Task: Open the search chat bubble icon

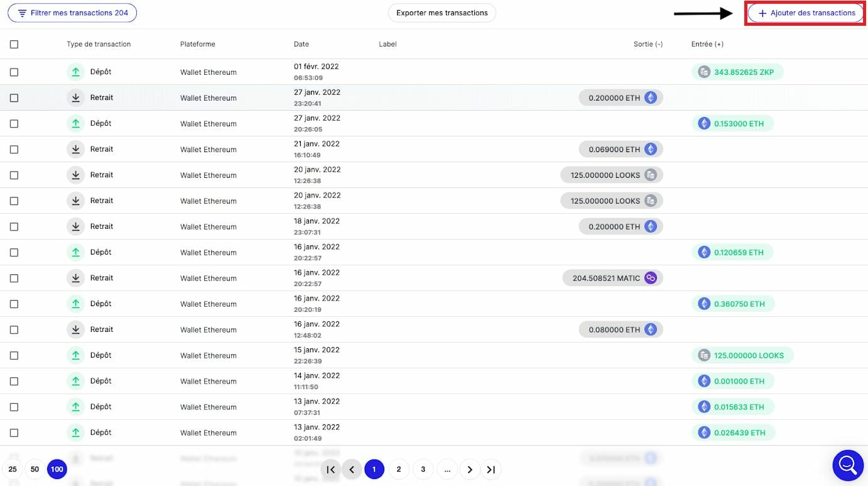Action: click(x=848, y=465)
